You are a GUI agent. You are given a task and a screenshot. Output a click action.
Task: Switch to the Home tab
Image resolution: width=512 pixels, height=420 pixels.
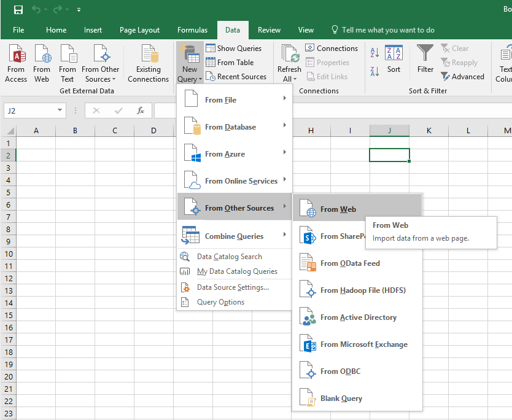coord(56,30)
